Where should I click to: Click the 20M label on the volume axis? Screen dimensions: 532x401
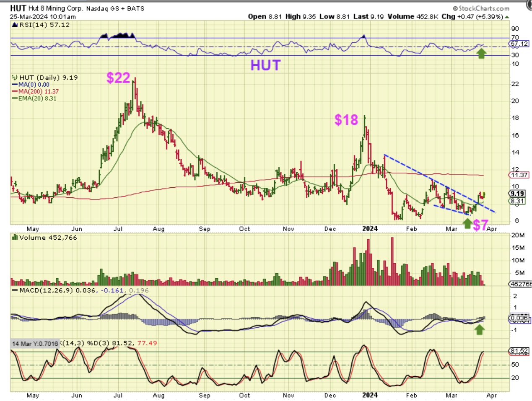(x=518, y=235)
